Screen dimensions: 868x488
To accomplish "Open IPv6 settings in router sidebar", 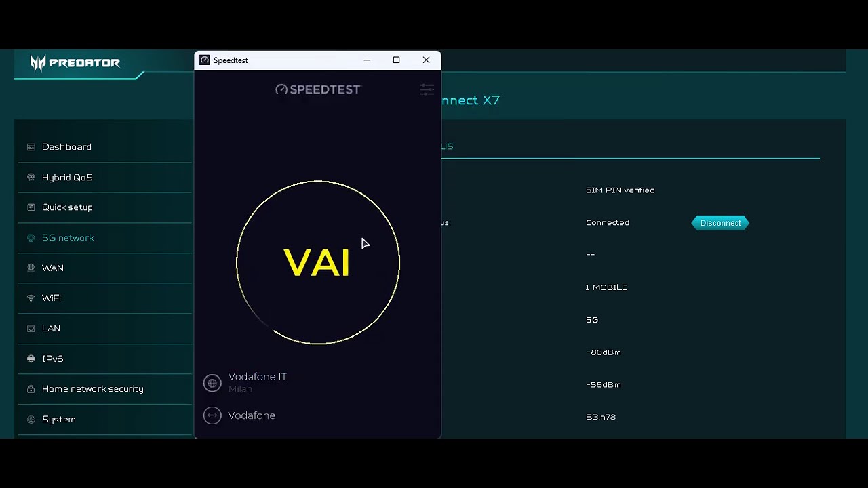I will 52,359.
